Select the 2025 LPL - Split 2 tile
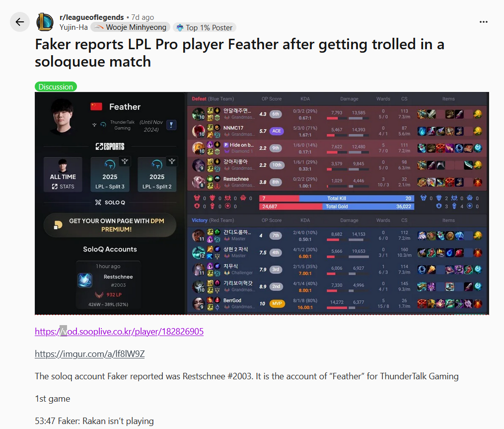504x429 pixels. pyautogui.click(x=157, y=175)
